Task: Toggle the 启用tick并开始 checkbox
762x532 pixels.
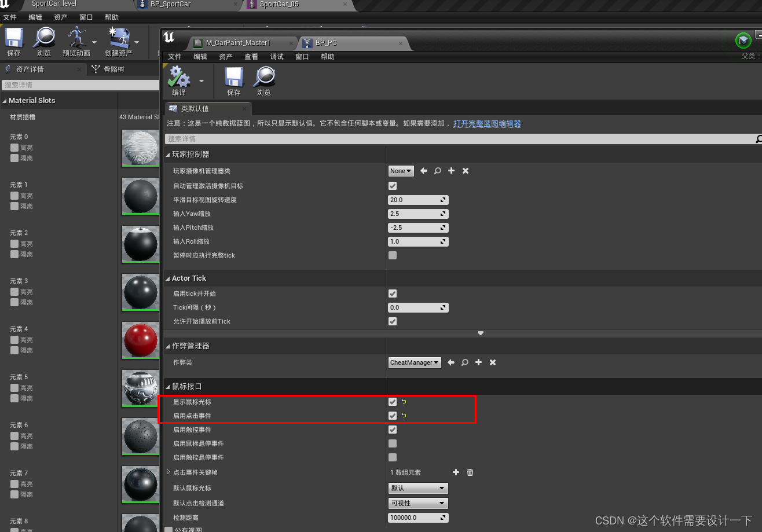Action: [393, 293]
